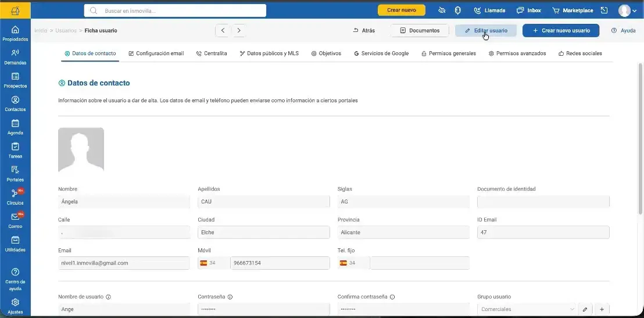Click the Buscar en inmovilla search box
Image resolution: width=644 pixels, height=318 pixels.
tap(175, 10)
